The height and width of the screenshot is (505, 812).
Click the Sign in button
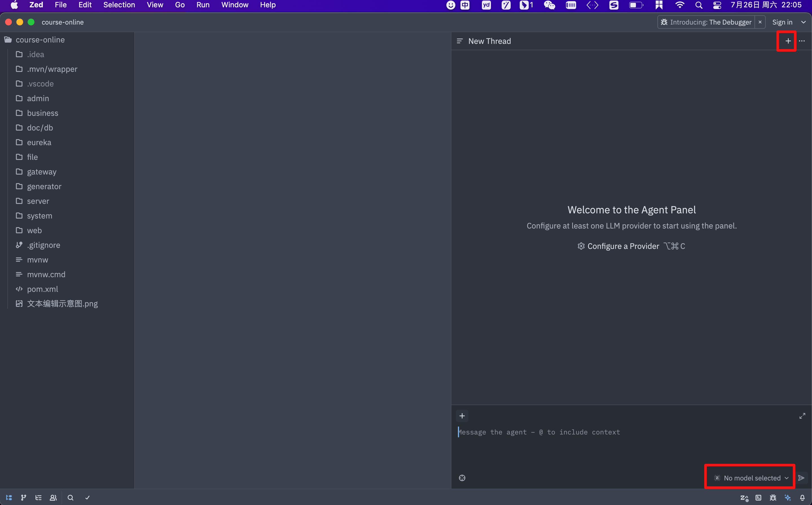coord(782,22)
